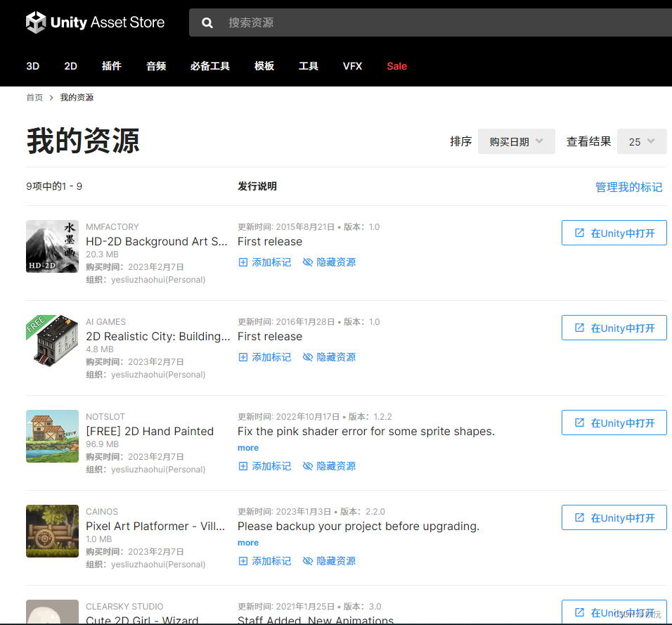Click CAINOS publisher name
Viewport: 672px width, 625px height.
click(102, 512)
